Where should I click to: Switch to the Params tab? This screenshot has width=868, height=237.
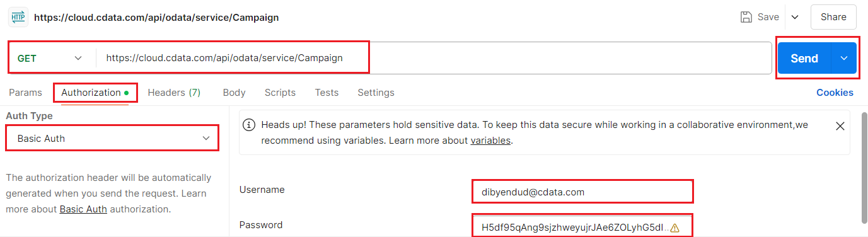coord(25,93)
